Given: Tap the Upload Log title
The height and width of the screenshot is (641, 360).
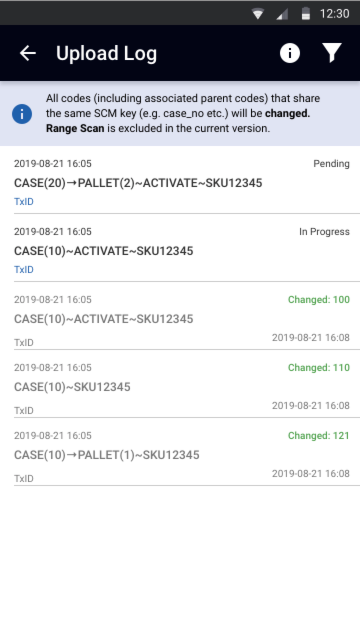Looking at the screenshot, I should coord(106,54).
